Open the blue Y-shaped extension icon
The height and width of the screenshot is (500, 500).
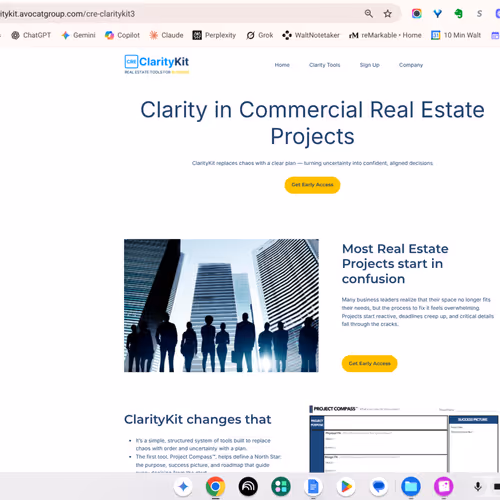click(437, 14)
